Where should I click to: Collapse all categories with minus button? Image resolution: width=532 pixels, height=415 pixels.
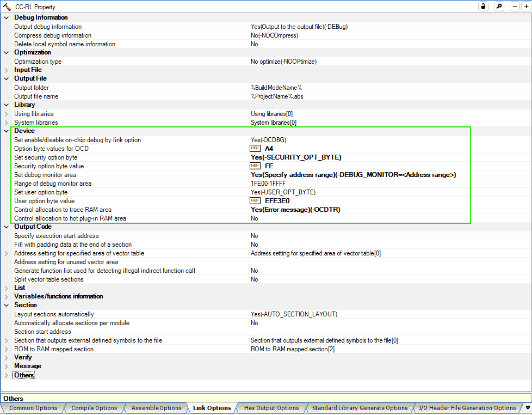tap(515, 6)
